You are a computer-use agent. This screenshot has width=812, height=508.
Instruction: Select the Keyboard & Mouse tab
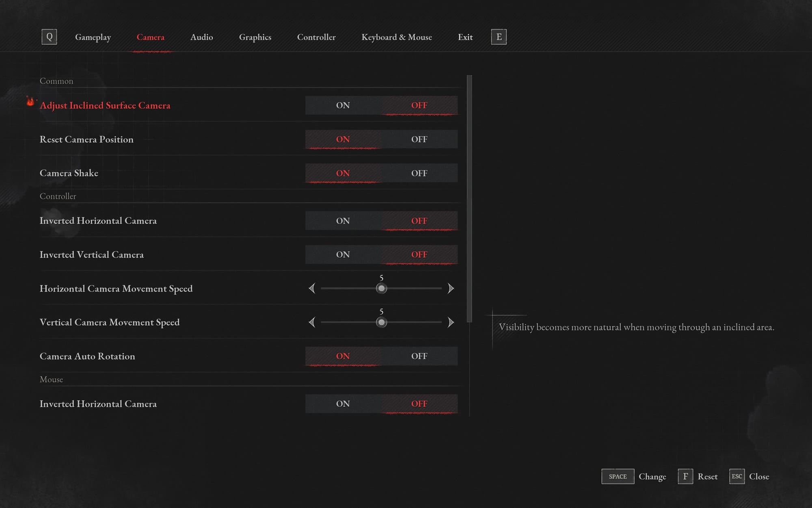coord(397,37)
